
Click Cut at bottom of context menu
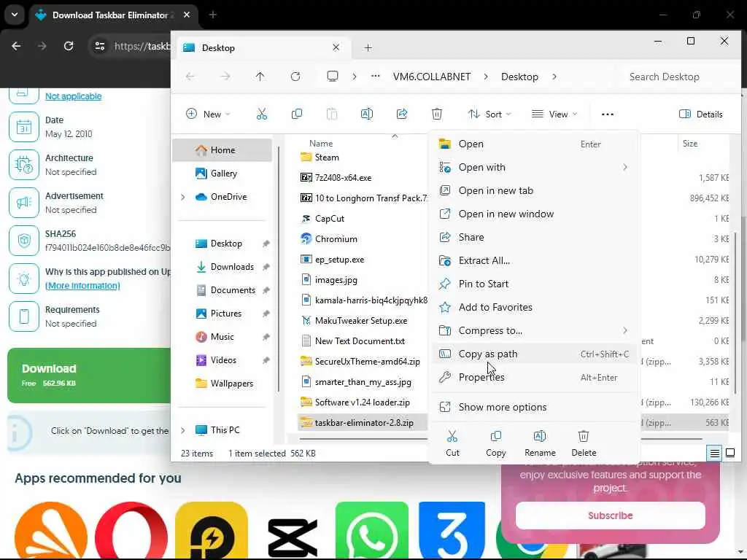pos(452,443)
